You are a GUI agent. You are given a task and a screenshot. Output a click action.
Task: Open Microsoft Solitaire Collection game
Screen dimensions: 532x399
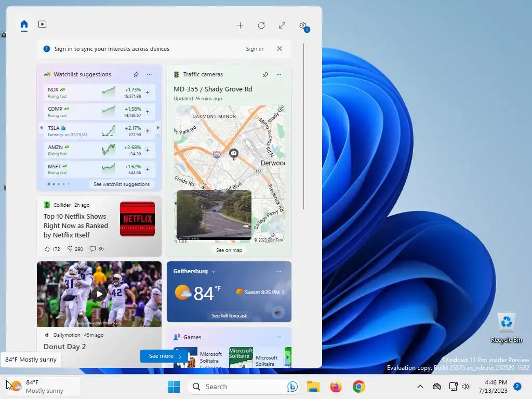tap(198, 357)
